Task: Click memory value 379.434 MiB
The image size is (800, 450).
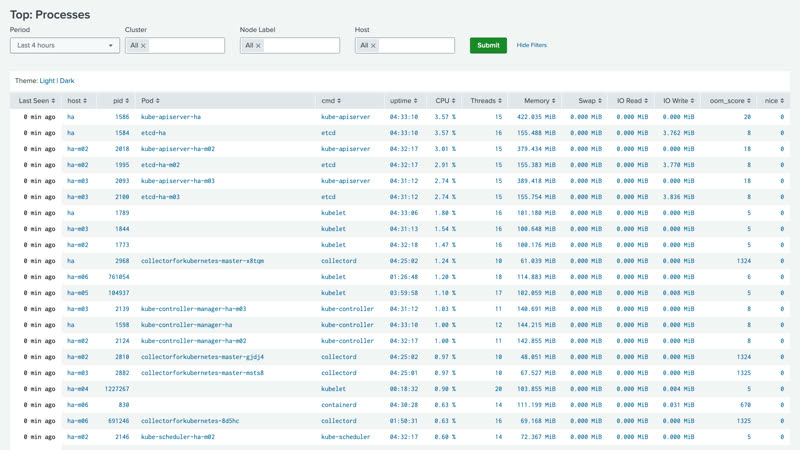Action: pos(536,149)
